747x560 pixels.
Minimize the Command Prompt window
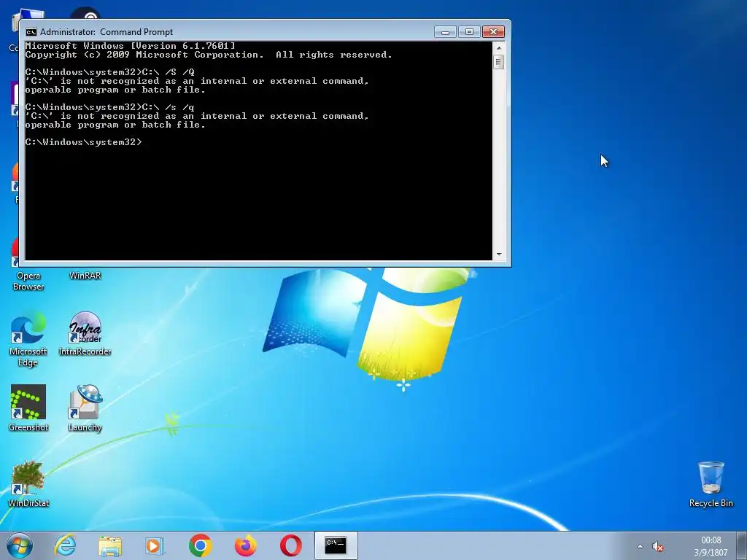click(x=446, y=32)
